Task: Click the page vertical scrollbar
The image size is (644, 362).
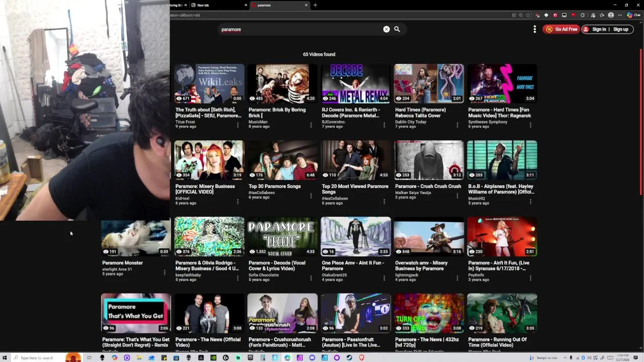Action: click(x=641, y=121)
